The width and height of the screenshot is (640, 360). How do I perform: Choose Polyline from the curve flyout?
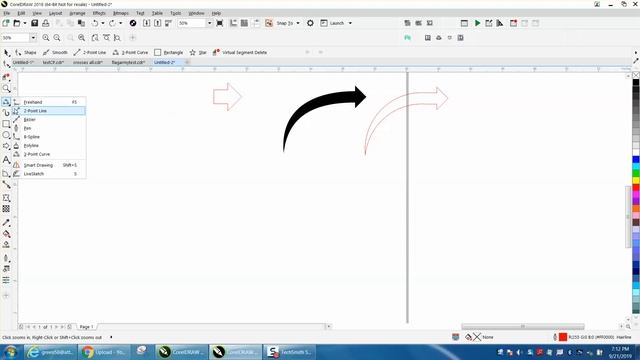49,145
